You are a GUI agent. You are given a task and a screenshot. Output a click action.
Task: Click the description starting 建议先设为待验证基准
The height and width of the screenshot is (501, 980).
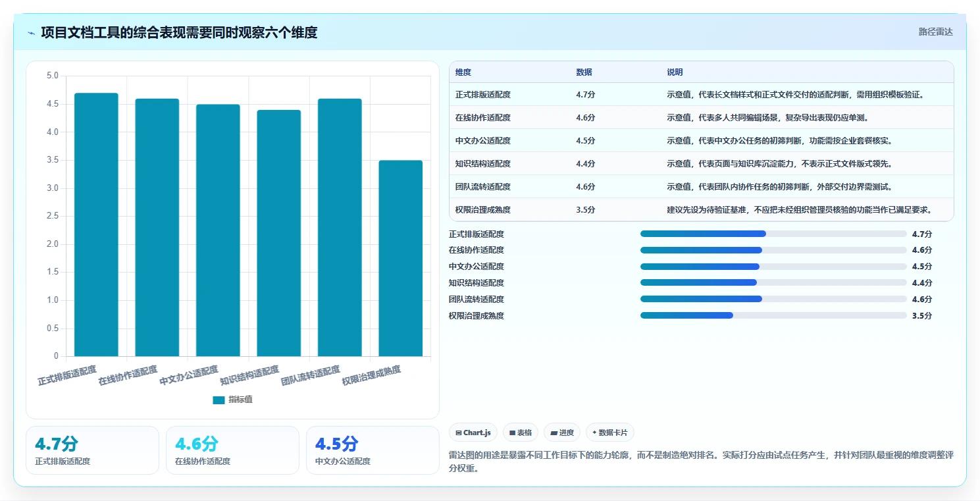[800, 210]
